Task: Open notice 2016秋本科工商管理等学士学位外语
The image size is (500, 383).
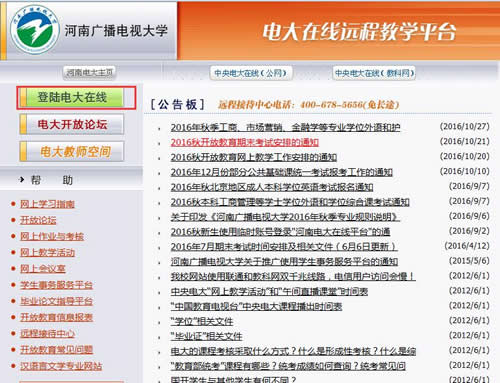Action: point(290,202)
